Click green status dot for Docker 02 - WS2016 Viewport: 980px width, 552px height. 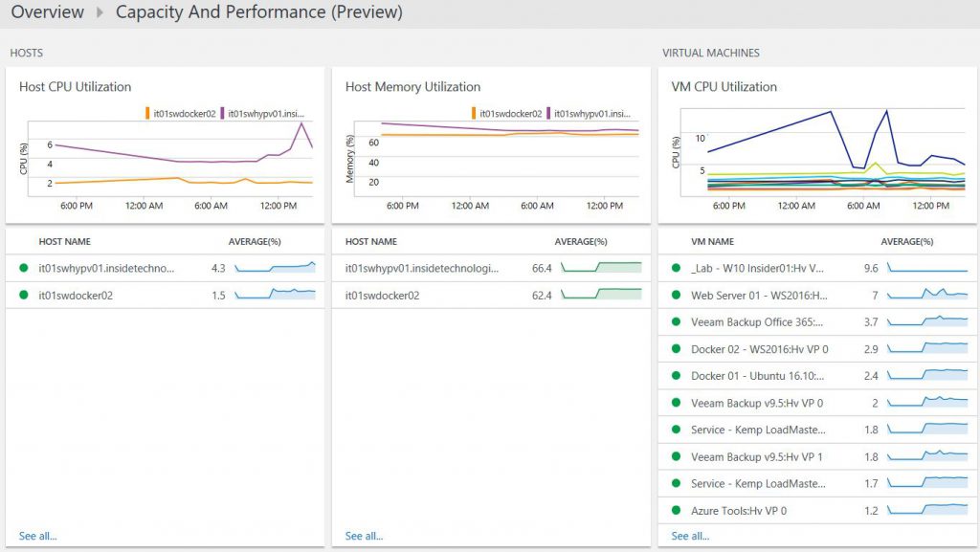(x=676, y=349)
